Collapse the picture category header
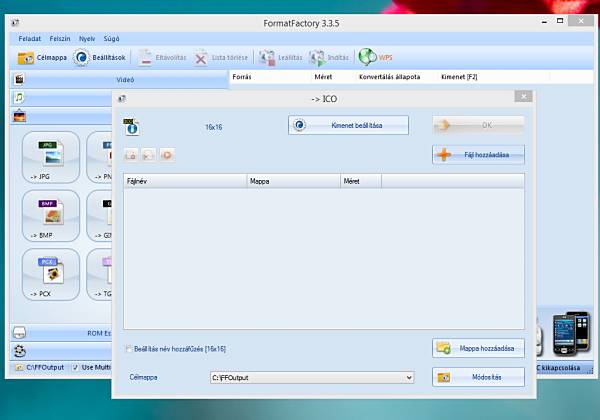Screen dimensions: 600x420 (62, 116)
